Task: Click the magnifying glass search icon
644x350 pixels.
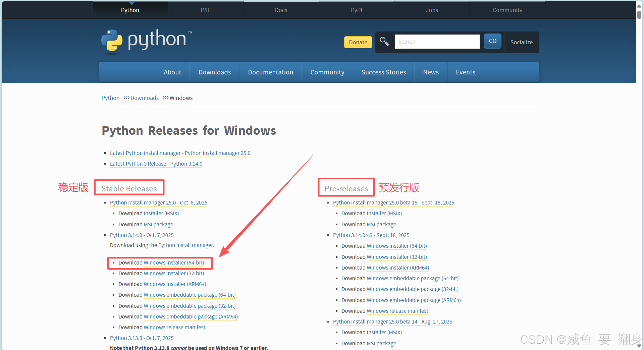Action: click(x=384, y=42)
